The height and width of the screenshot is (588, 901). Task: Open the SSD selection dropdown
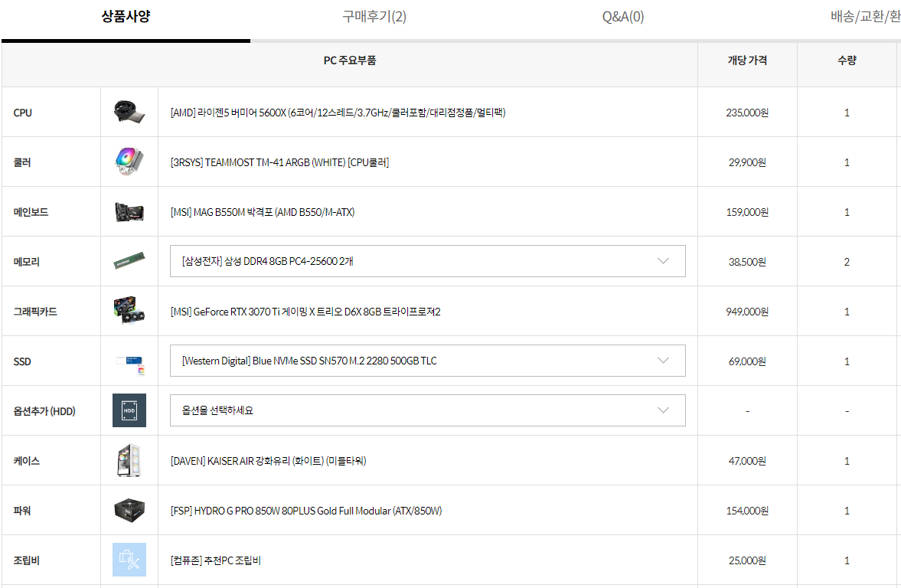427,361
